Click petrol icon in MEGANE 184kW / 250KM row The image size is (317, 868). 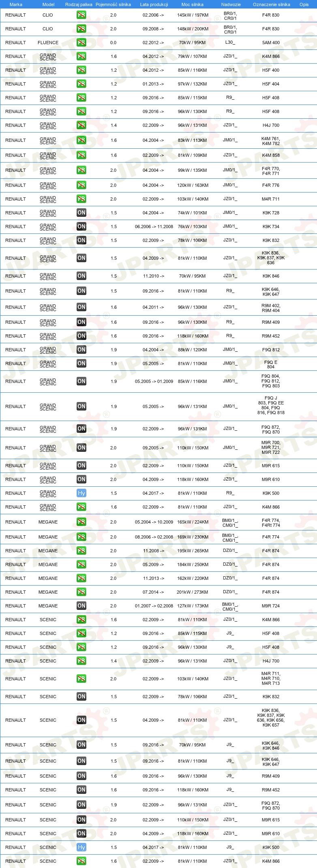click(81, 564)
